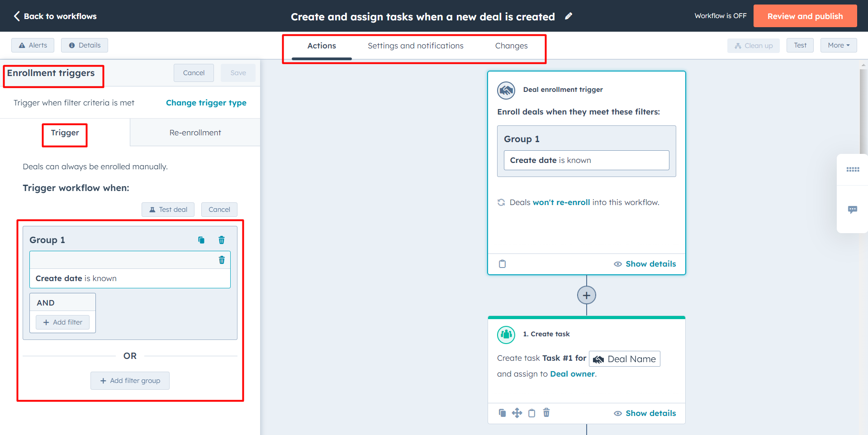
Task: Open Details using the info icon button
Action: 84,45
